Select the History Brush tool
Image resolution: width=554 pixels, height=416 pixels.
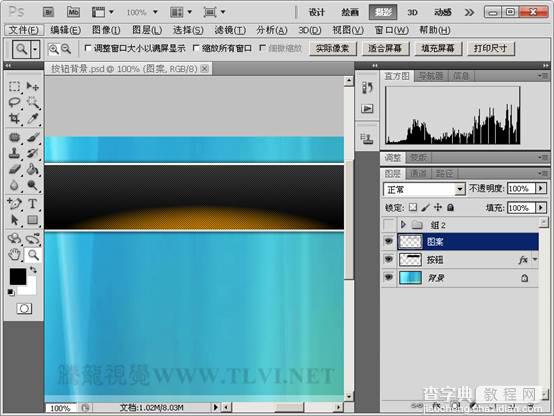tap(33, 153)
